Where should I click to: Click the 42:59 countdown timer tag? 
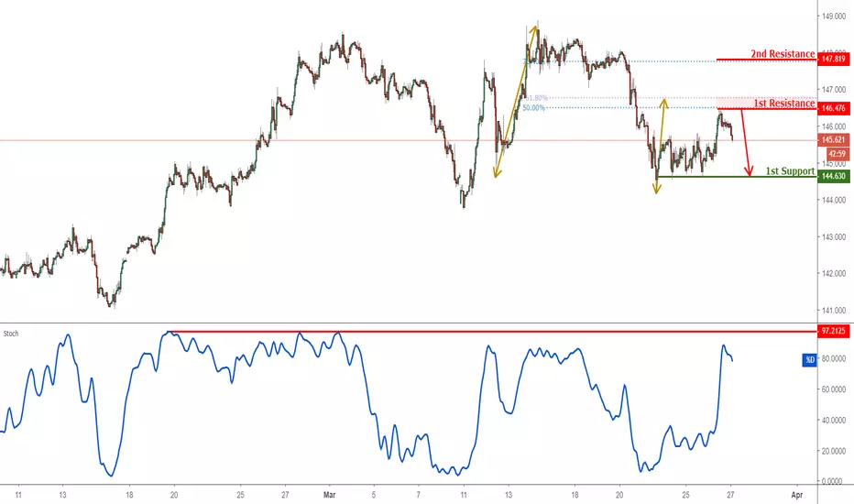click(x=838, y=154)
